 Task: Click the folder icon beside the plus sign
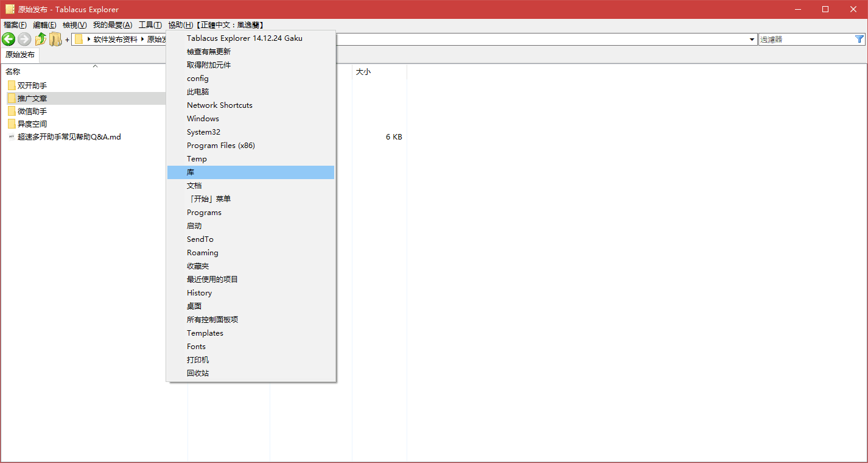[x=55, y=39]
